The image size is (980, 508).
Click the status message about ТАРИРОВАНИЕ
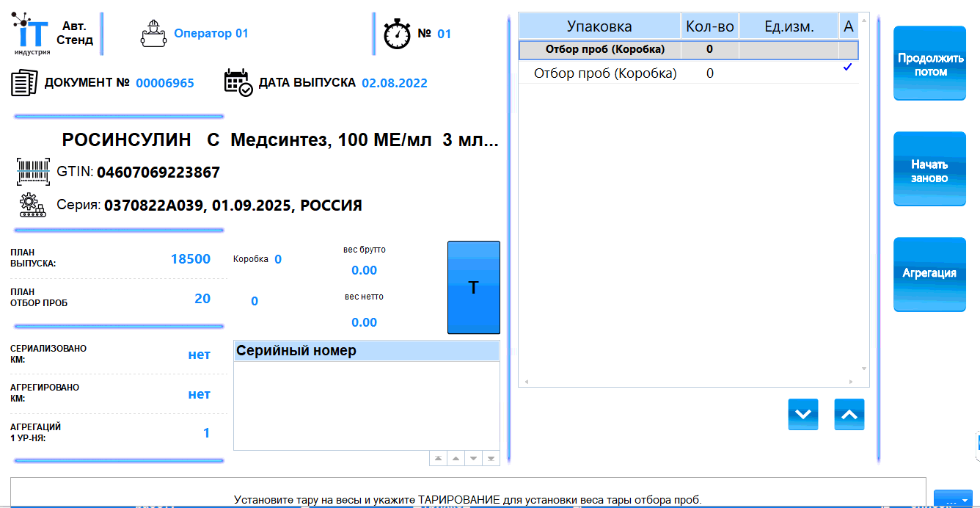(468, 500)
